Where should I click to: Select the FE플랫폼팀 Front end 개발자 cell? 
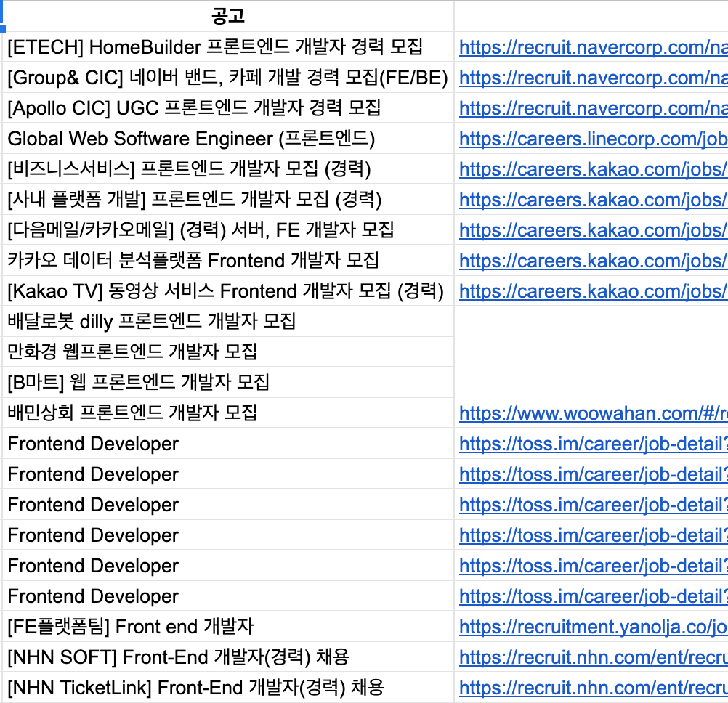point(228,627)
